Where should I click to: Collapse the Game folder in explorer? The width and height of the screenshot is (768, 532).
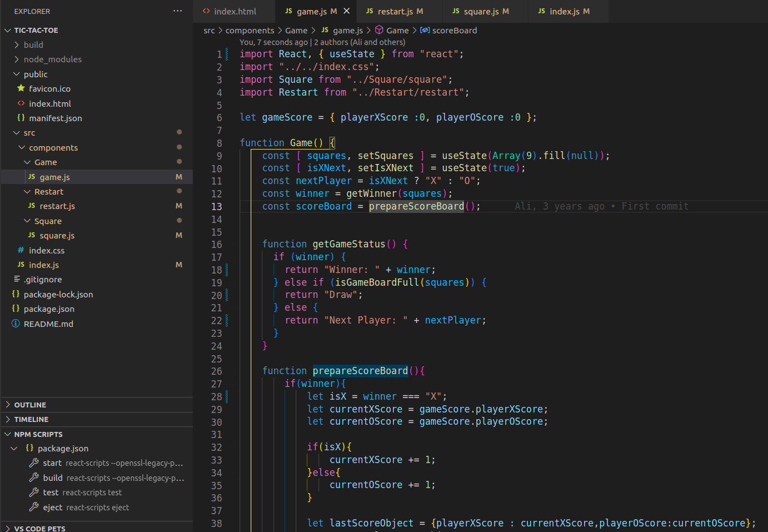click(x=27, y=162)
